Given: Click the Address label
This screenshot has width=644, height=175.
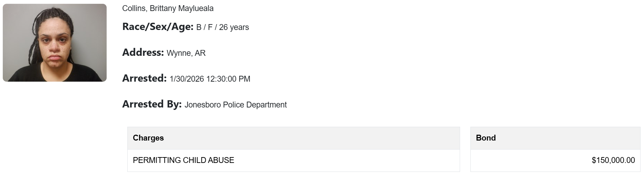Looking at the screenshot, I should (x=143, y=52).
